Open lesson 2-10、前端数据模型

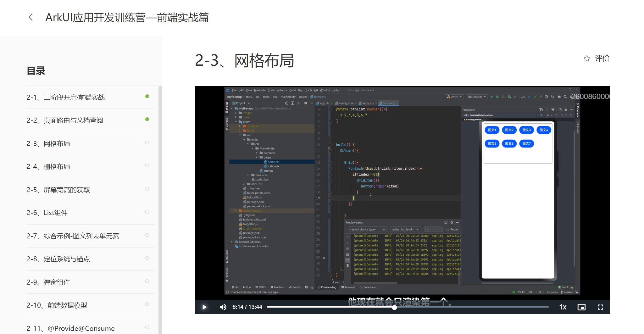tap(91, 305)
